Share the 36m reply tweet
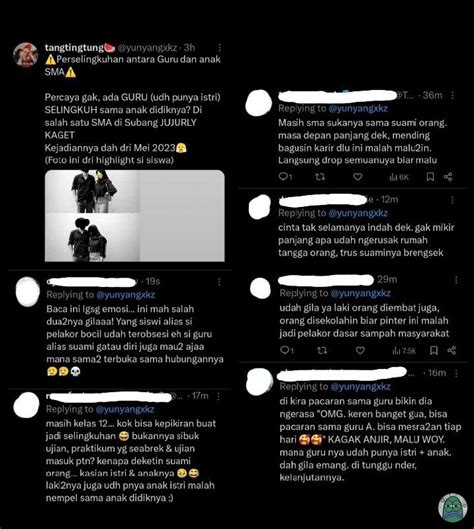474x529 pixels. click(448, 176)
